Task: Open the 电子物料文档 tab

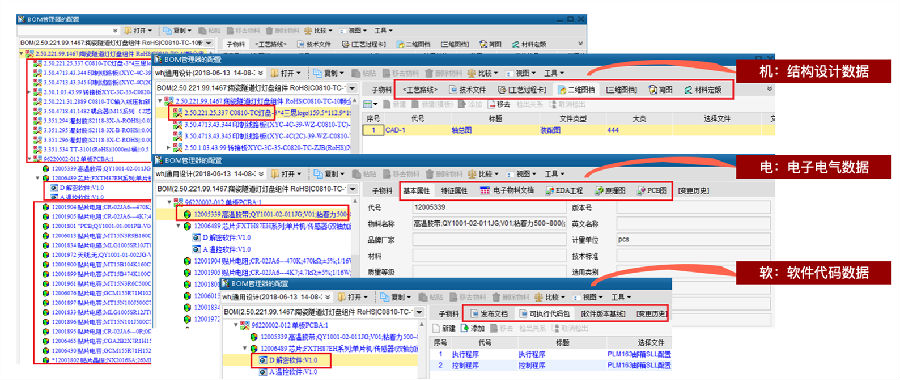Action: tap(507, 191)
